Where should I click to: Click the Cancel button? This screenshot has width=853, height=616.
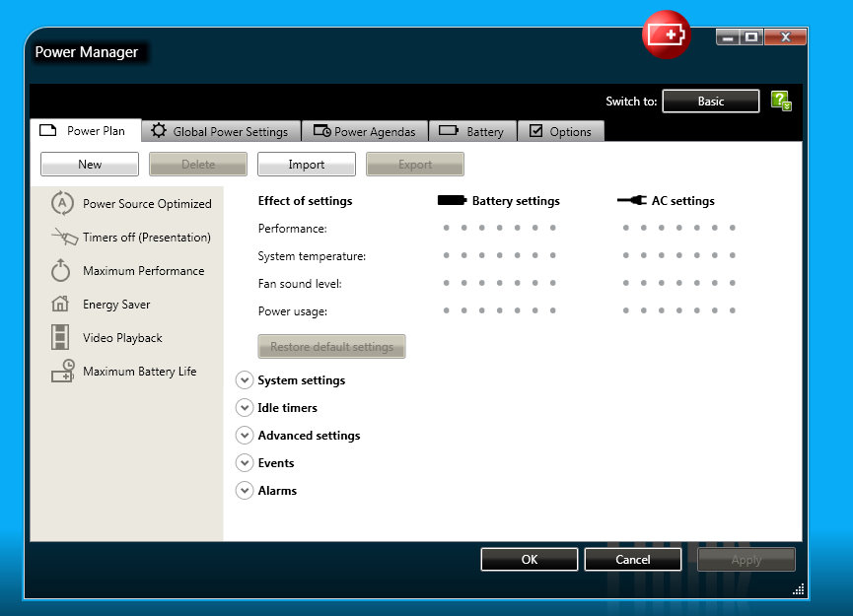[633, 560]
